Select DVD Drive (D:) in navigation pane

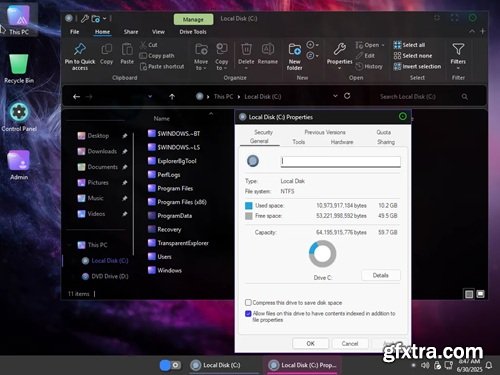(105, 276)
